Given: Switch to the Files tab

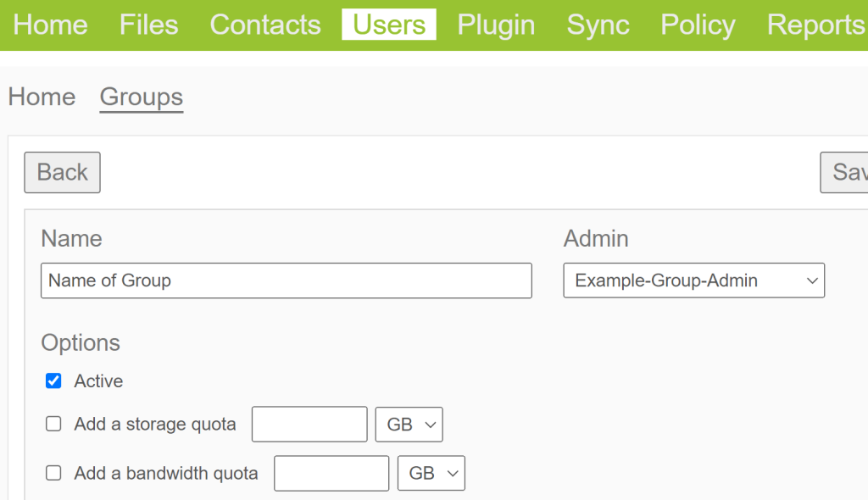Looking at the screenshot, I should point(148,25).
